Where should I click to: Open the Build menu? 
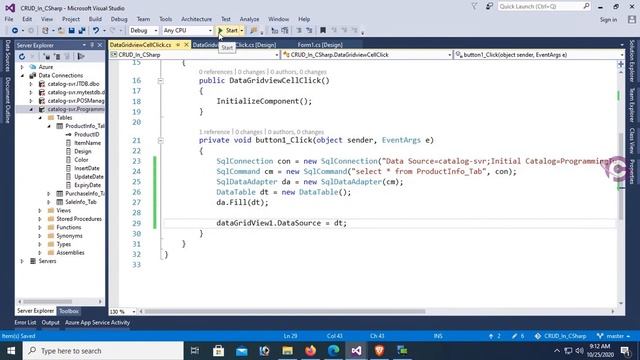click(x=95, y=19)
